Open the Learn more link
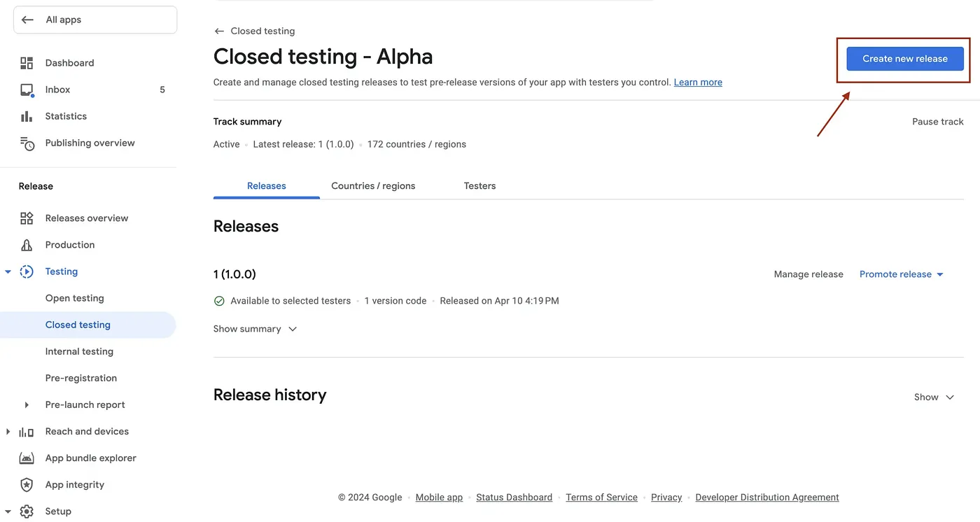The image size is (980, 522). tap(697, 82)
